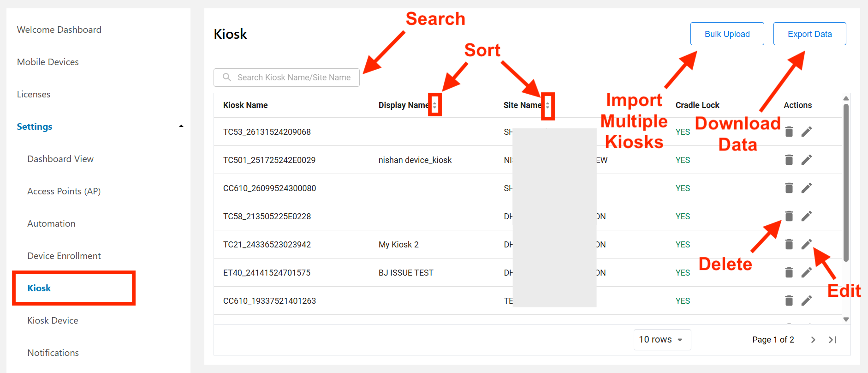The width and height of the screenshot is (868, 373).
Task: Open the 10 rows dropdown
Action: click(x=662, y=340)
